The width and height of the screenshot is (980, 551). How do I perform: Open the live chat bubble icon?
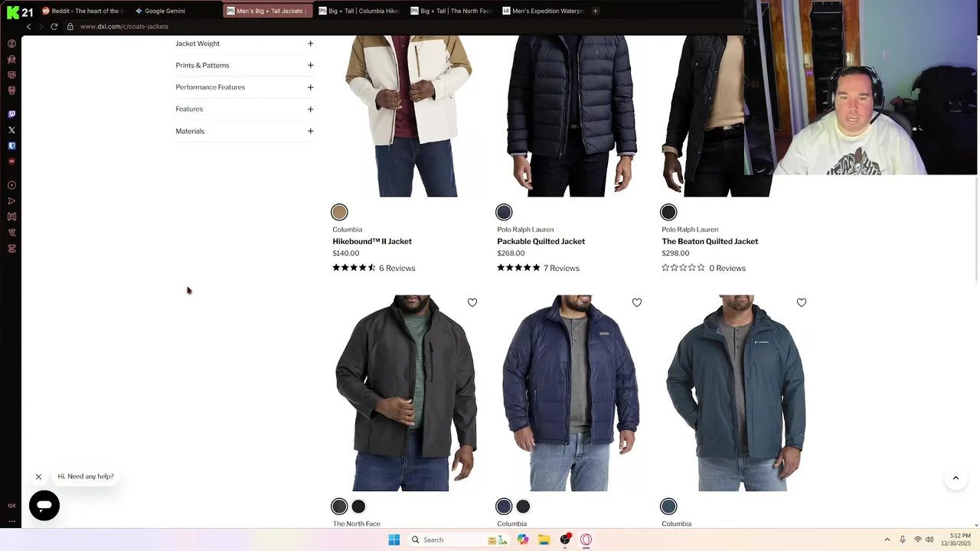coord(44,506)
